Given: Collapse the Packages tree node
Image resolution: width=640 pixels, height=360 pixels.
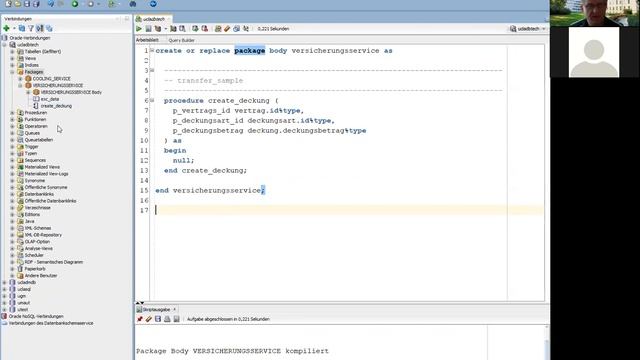Looking at the screenshot, I should [12, 72].
